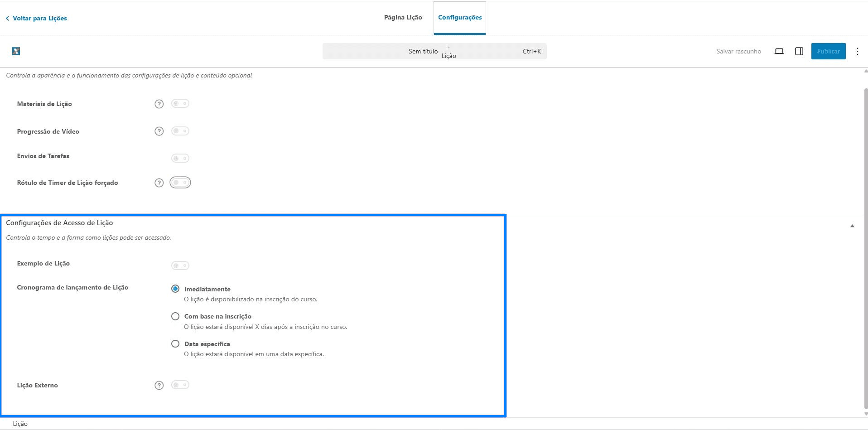Open the Sem título command search field
868x430 pixels.
pos(434,51)
